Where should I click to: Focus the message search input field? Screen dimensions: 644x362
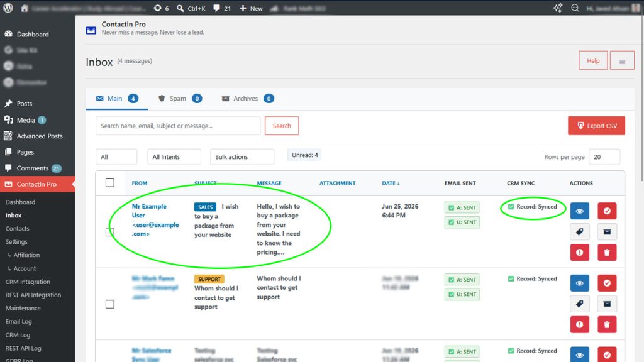pos(178,126)
